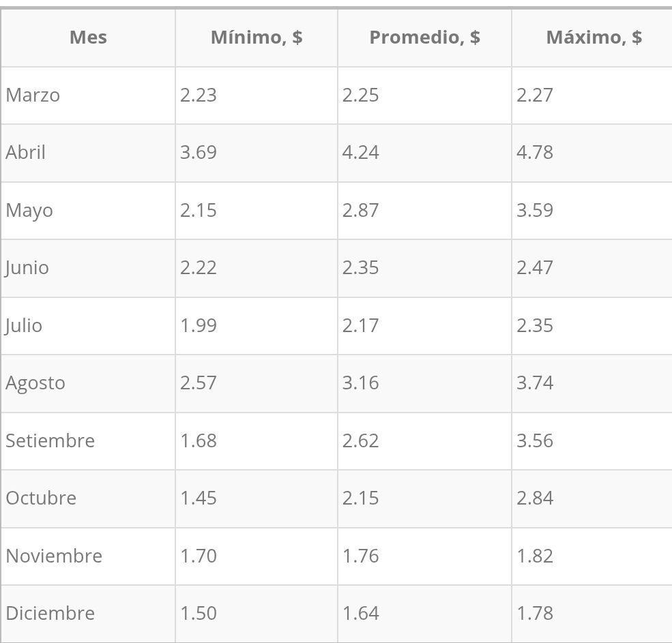Click the Octubre minimum value 1.45
This screenshot has width=672, height=643.
(x=198, y=498)
